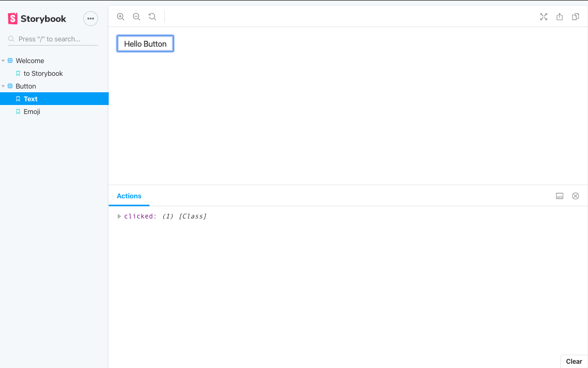Select the Emoji story

click(32, 112)
